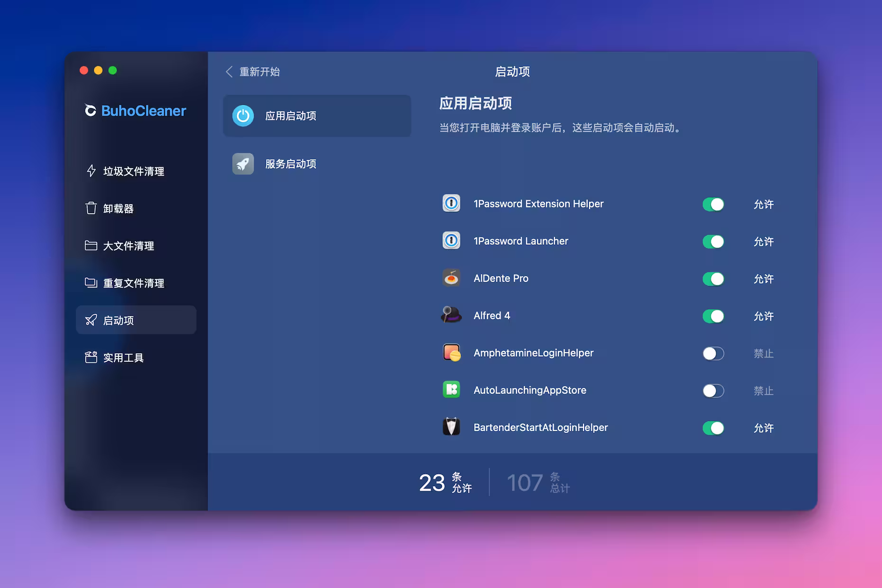Open 实用工具 sidebar item
Screen dimensions: 882x588
[x=136, y=358]
